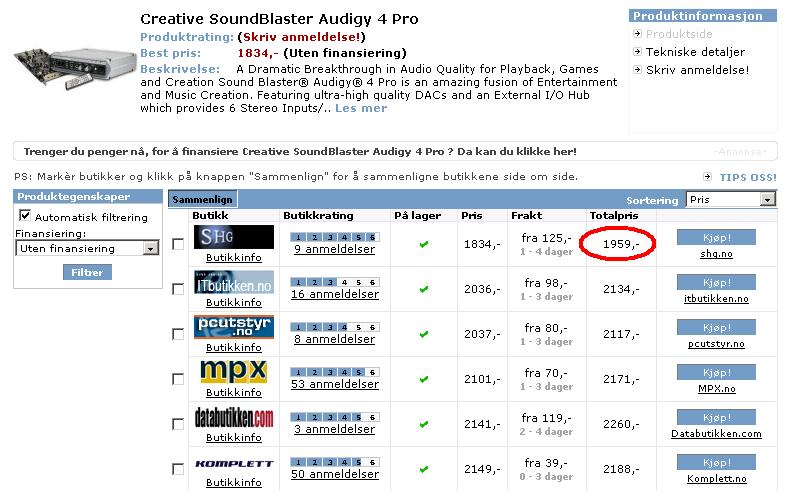This screenshot has height=491, width=803.
Task: Click the ITbutikken rating bar
Action: tap(335, 282)
